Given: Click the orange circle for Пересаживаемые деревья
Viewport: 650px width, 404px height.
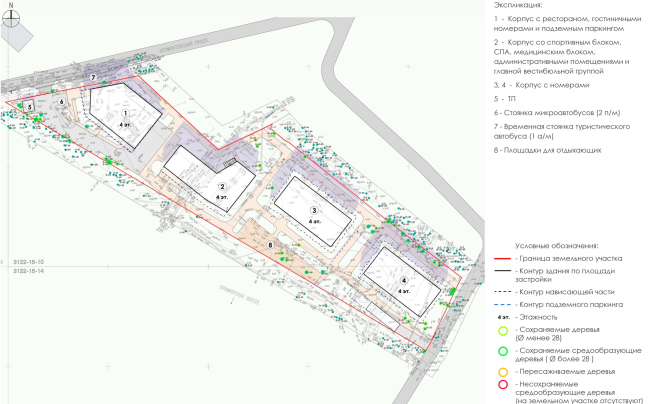Looking at the screenshot, I should click(x=504, y=367).
